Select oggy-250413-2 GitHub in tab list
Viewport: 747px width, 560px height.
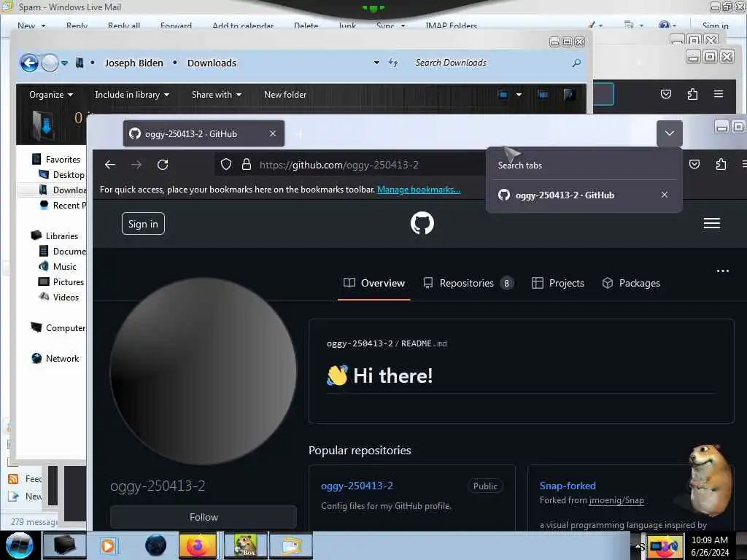pos(565,195)
